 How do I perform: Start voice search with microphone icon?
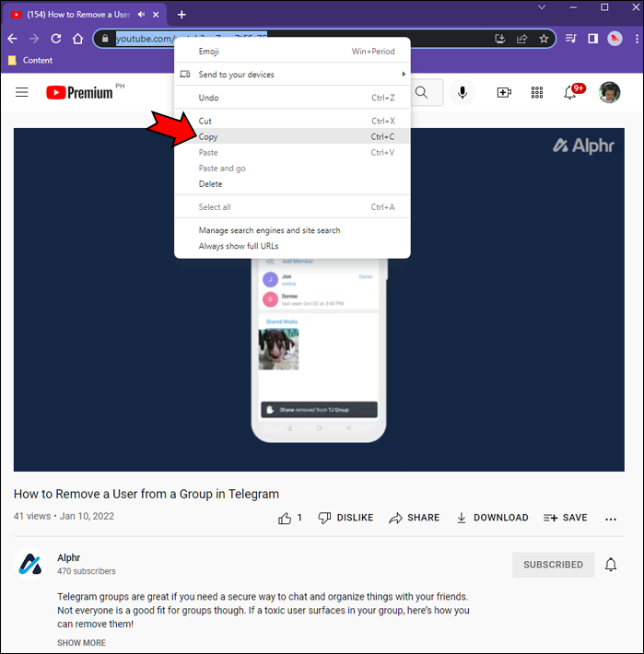point(463,93)
